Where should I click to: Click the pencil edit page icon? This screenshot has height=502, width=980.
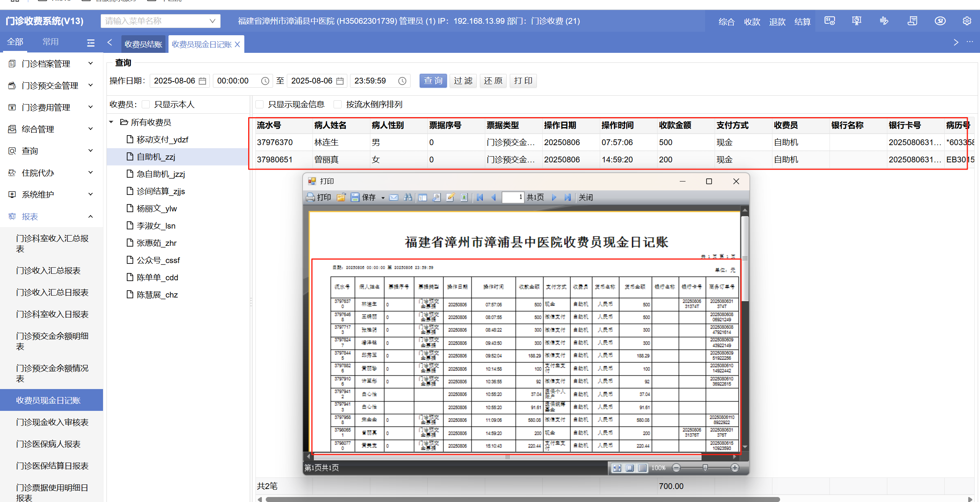click(x=450, y=197)
